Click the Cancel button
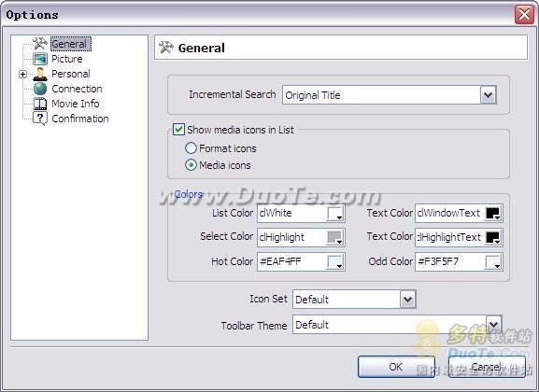Screen dimensions: 539x392 tap(487, 367)
